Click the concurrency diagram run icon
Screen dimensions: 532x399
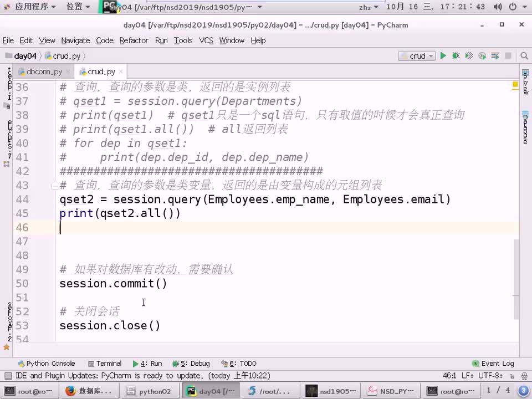point(495,56)
